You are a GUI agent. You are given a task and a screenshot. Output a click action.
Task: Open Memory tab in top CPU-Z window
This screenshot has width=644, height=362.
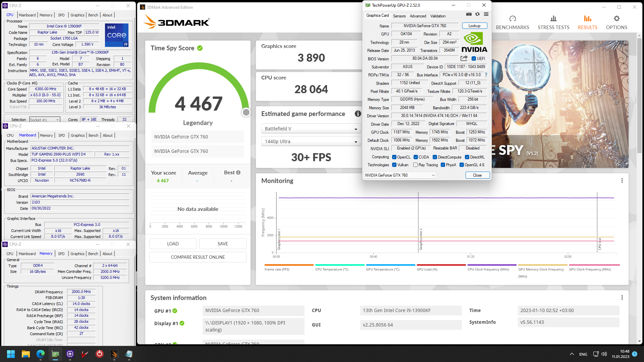46,15
